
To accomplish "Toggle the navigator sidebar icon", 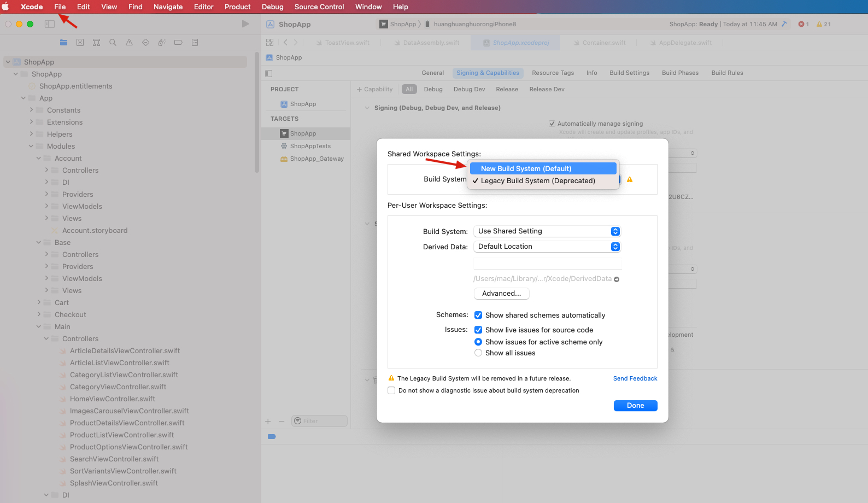I will click(x=50, y=24).
